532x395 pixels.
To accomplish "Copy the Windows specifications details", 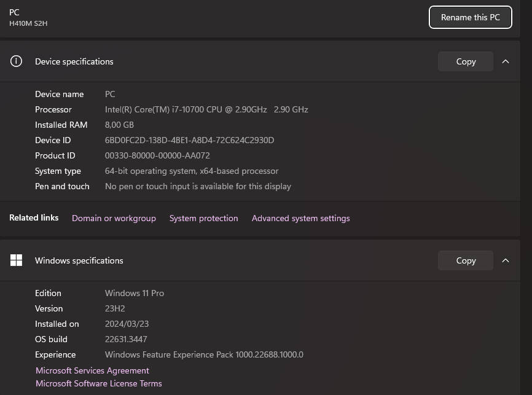I will click(465, 260).
